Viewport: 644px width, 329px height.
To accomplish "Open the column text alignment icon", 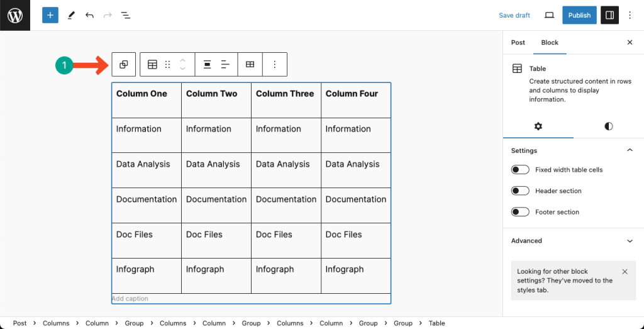I will click(x=225, y=65).
